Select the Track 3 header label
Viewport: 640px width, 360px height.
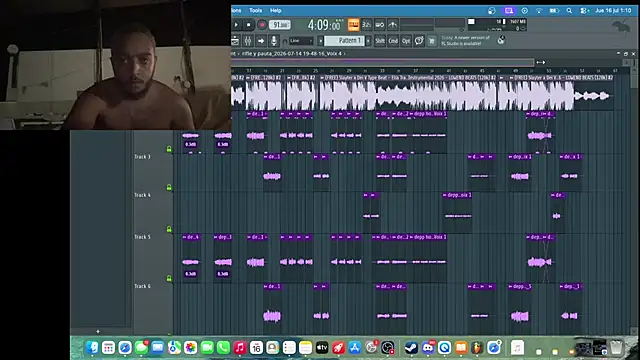[142, 157]
